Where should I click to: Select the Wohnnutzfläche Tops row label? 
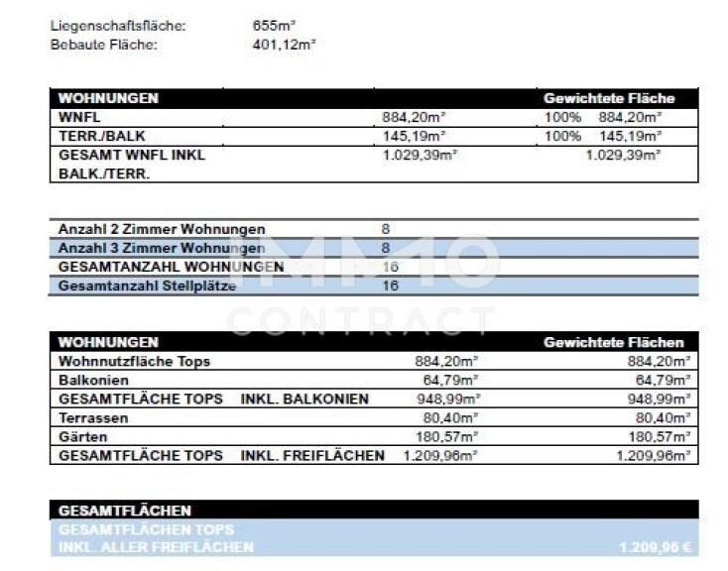(x=134, y=361)
